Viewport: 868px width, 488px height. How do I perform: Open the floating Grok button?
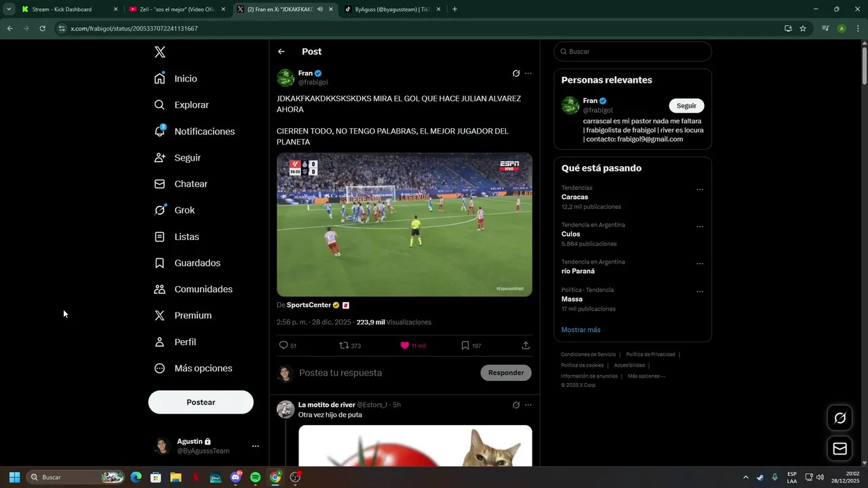click(x=840, y=418)
